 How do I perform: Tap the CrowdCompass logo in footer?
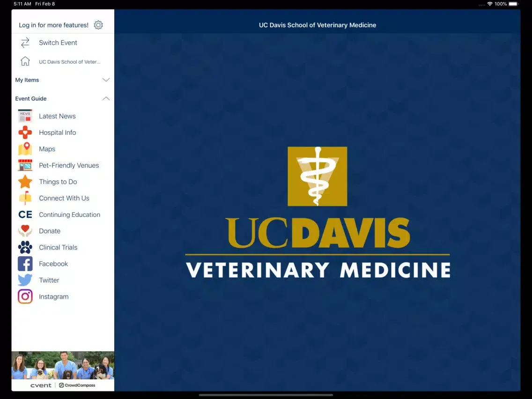tap(77, 385)
